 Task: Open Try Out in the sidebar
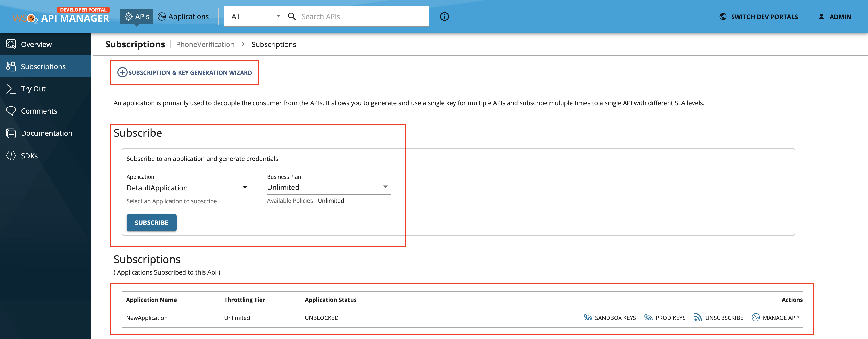coord(45,88)
